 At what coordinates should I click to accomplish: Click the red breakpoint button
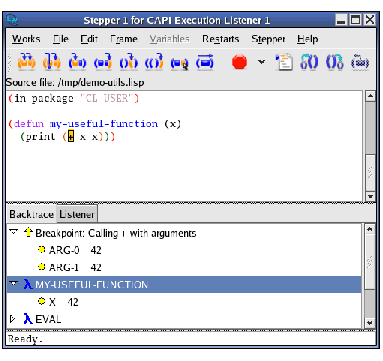[x=239, y=62]
